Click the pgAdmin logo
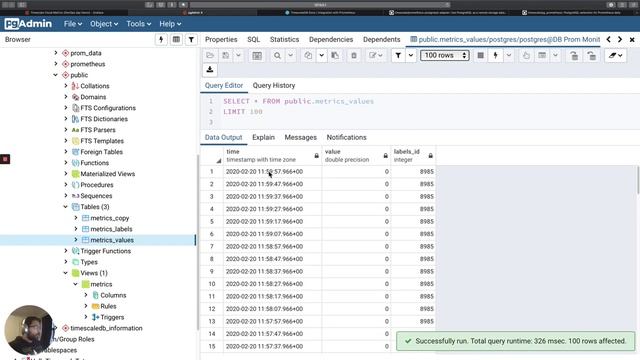The image size is (640, 360). pyautogui.click(x=28, y=24)
